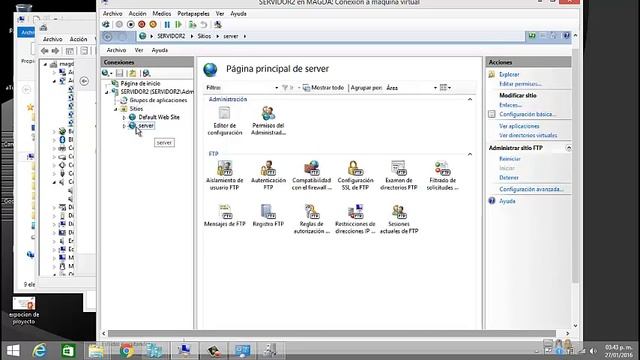Open Sesiones actuales de FTP
Screen dimensions: 640x360
click(399, 219)
